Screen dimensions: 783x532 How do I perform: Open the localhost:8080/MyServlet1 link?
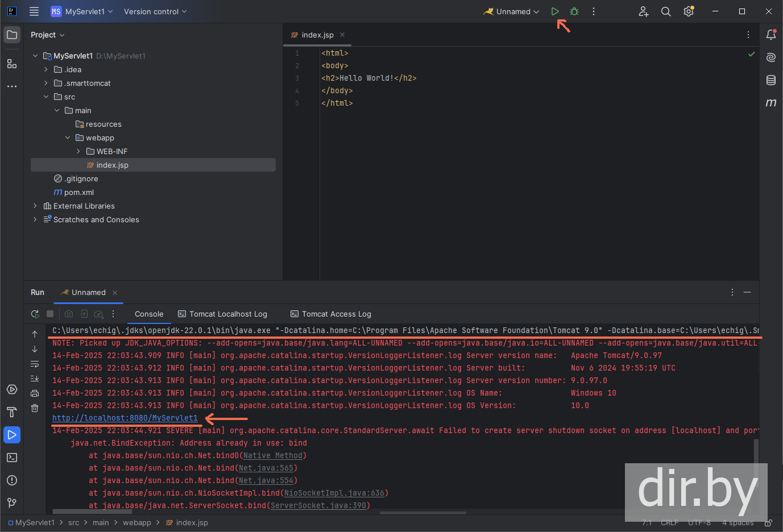click(125, 418)
